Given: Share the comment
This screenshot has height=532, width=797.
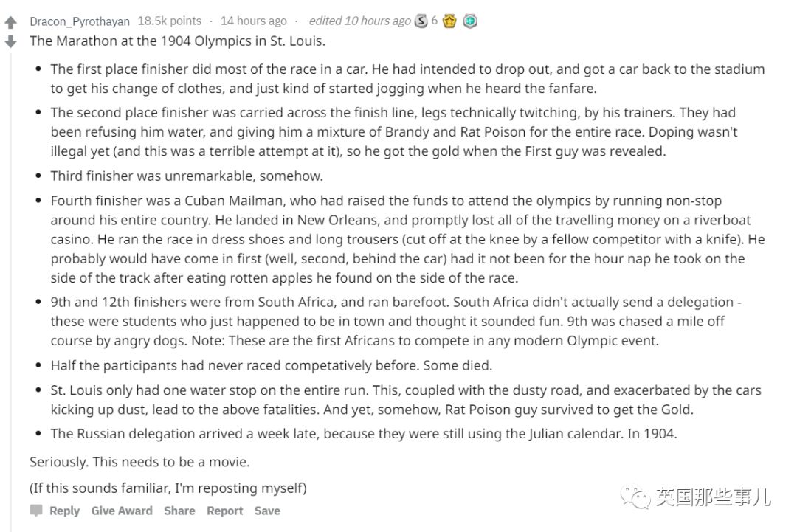Looking at the screenshot, I should [x=179, y=510].
